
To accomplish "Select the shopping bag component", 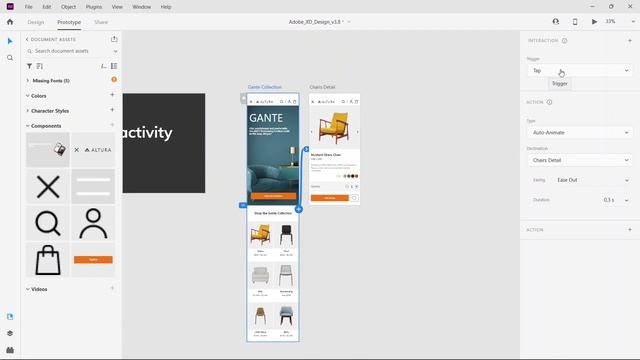I will coord(48,260).
